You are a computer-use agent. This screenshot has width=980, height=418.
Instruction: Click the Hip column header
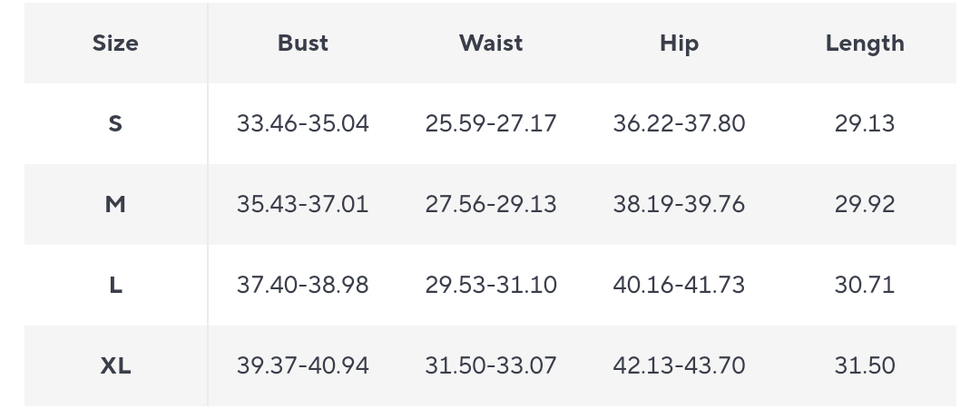click(x=679, y=44)
